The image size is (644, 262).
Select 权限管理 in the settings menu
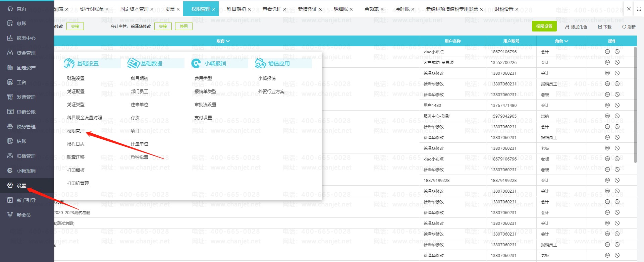click(x=76, y=131)
